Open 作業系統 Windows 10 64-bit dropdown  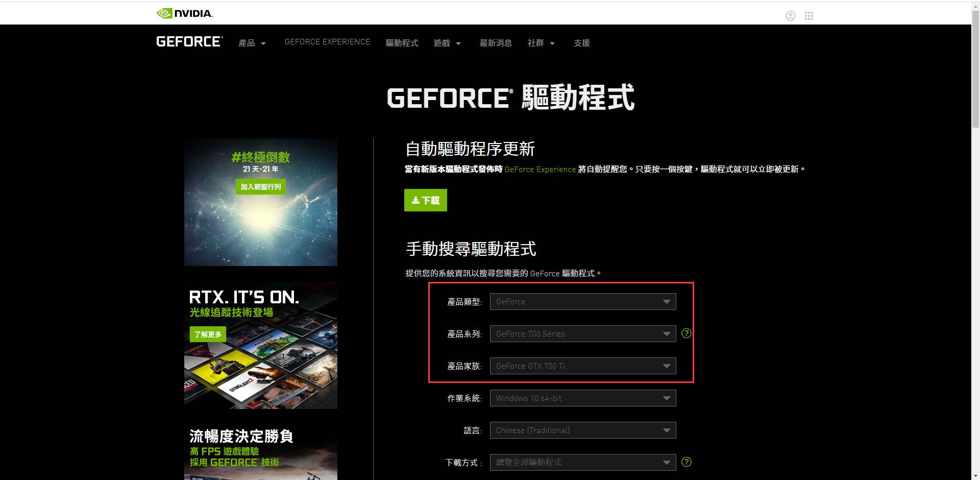pyautogui.click(x=583, y=398)
